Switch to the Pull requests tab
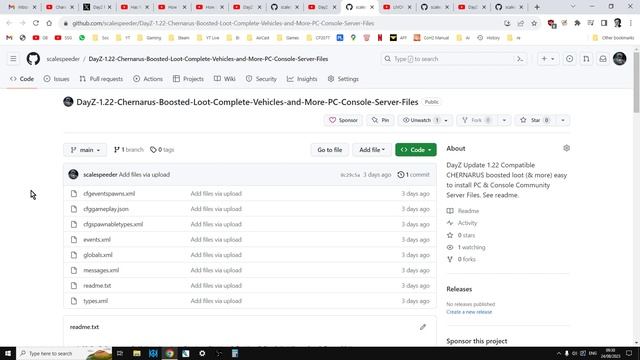 coord(101,79)
